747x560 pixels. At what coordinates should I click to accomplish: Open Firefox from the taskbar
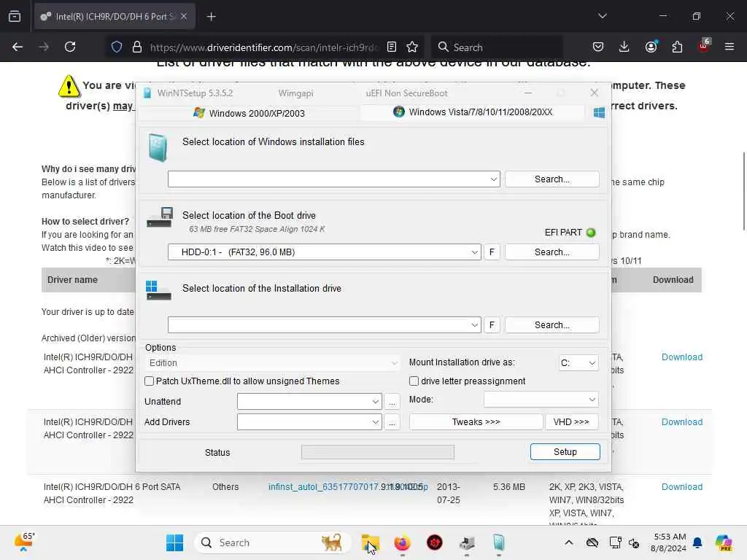point(402,542)
